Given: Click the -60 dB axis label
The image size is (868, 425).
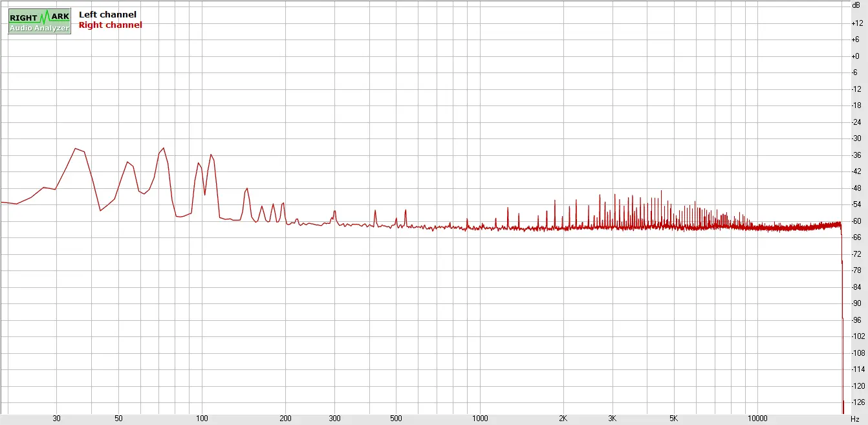Looking at the screenshot, I should (x=856, y=221).
